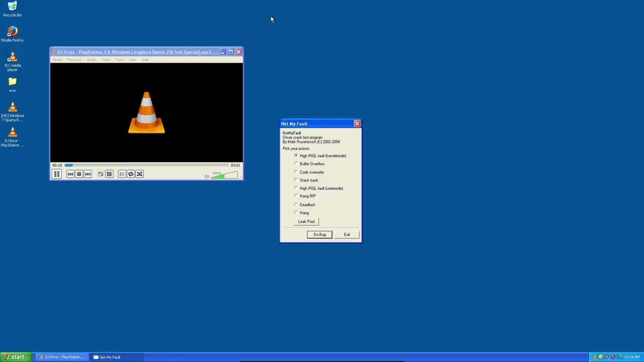Select the [HD] Windows 7 Sparta file icon
This screenshot has height=362, width=644.
12,112
